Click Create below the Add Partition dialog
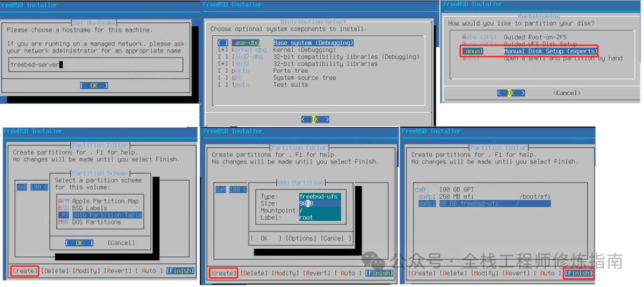The height and width of the screenshot is (287, 644). 224,273
